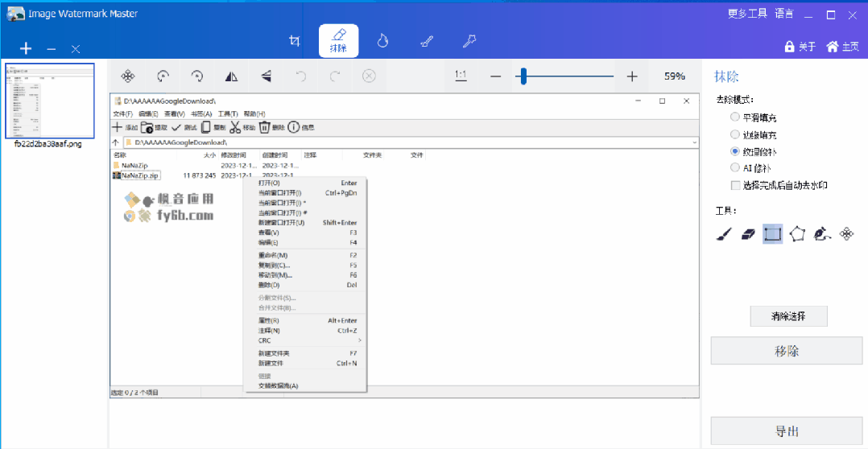Click the fb22d2ba38aaf.png file name
Image resolution: width=868 pixels, height=449 pixels.
(x=48, y=144)
